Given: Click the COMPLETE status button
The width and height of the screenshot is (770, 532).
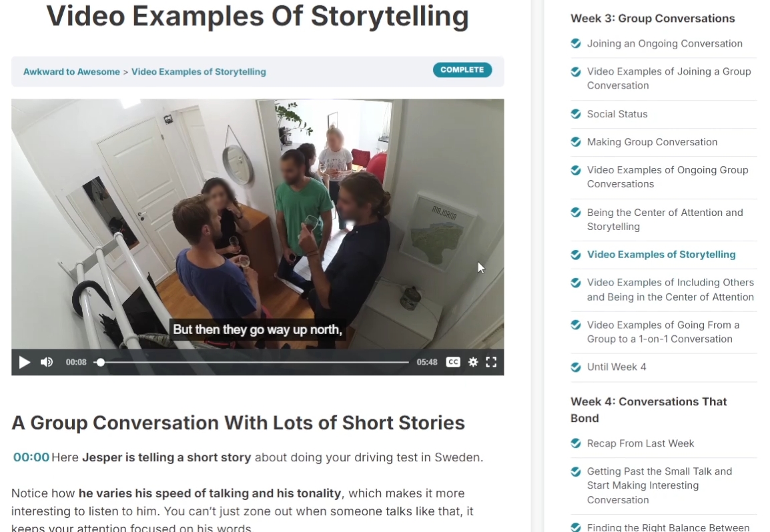Looking at the screenshot, I should [x=462, y=70].
